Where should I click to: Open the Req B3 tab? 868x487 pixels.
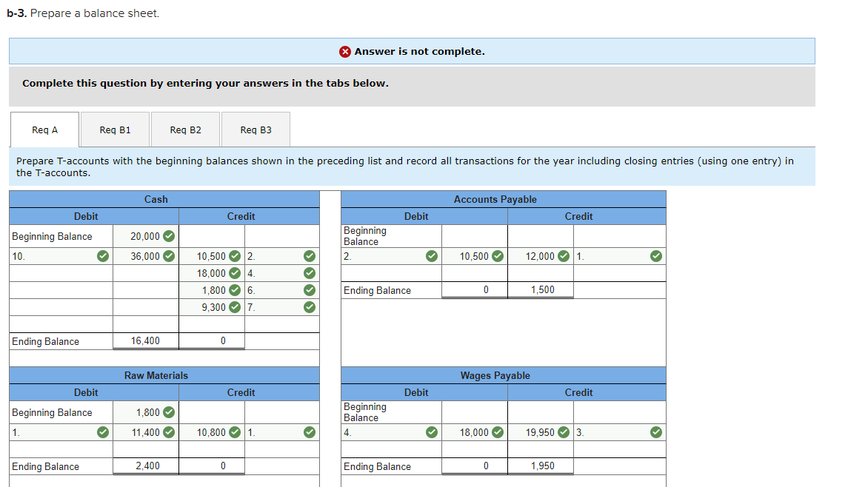(256, 130)
